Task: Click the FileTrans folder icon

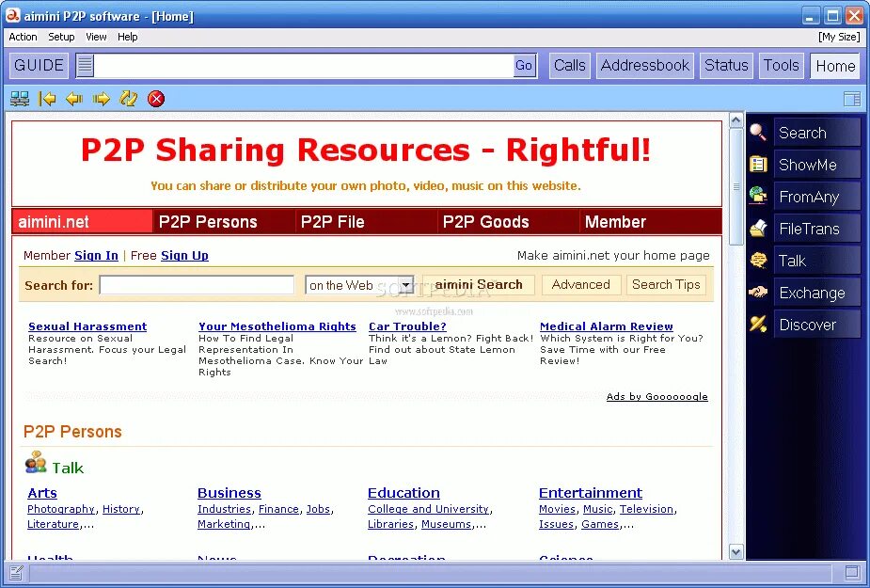Action: point(758,229)
